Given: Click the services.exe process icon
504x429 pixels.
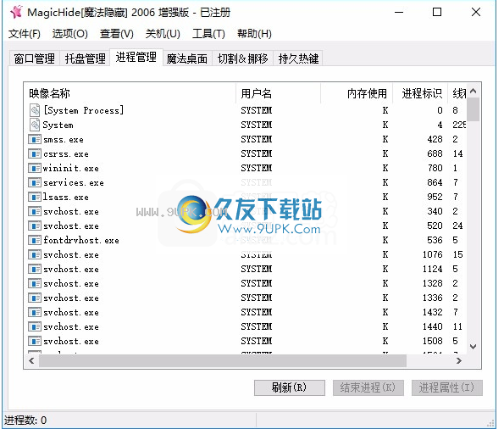Looking at the screenshot, I should (35, 182).
